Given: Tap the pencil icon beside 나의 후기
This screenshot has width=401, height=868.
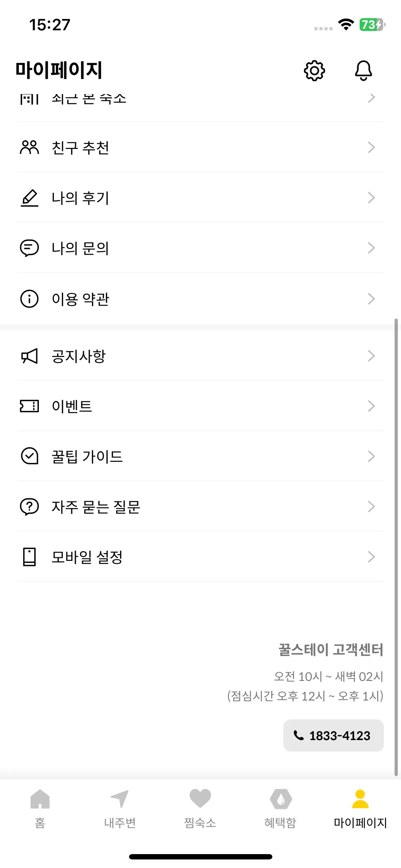Looking at the screenshot, I should point(29,198).
